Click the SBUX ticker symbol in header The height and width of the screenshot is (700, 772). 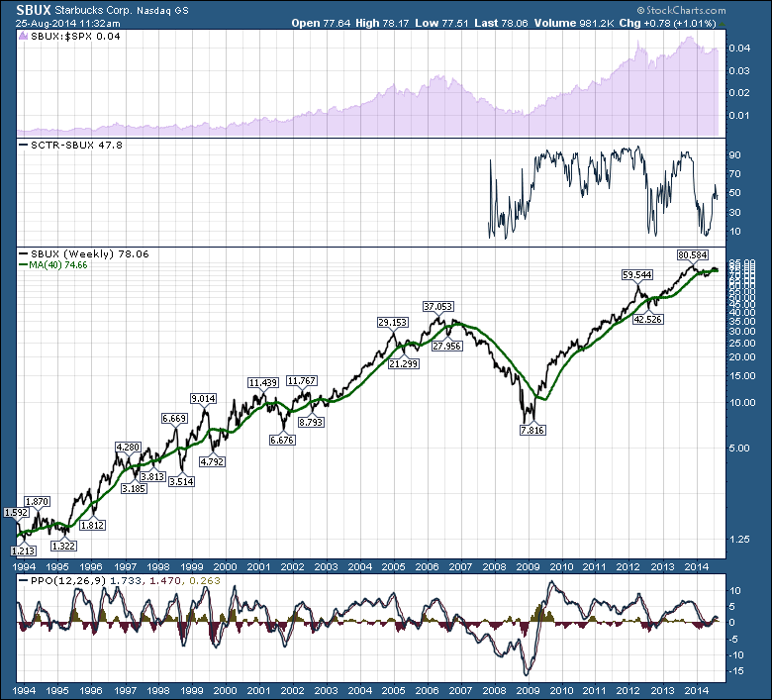point(34,10)
